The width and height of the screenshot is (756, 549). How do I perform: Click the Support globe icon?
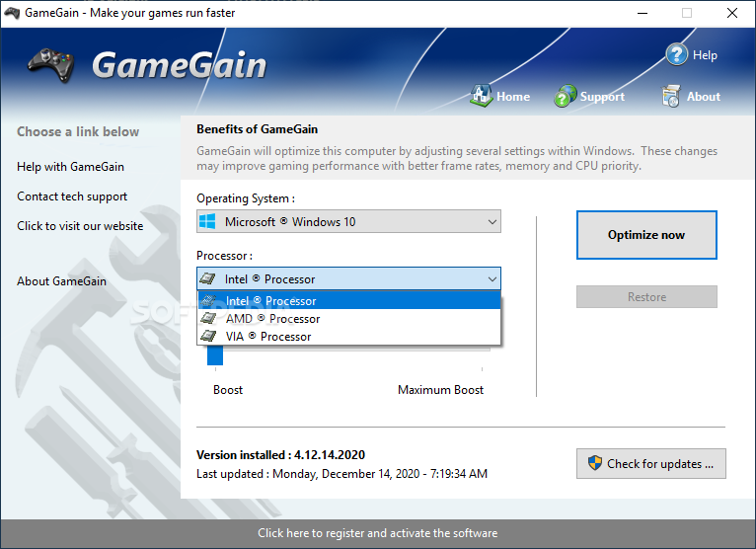pos(566,96)
